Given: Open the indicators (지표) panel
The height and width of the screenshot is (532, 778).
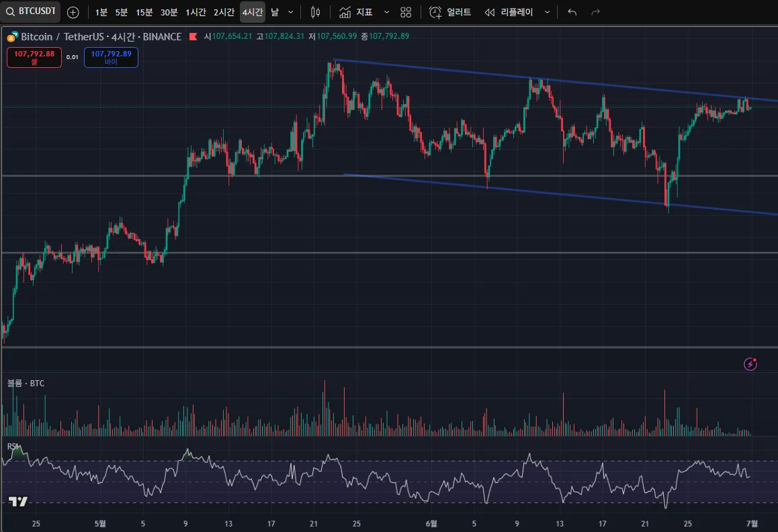Looking at the screenshot, I should [x=356, y=12].
